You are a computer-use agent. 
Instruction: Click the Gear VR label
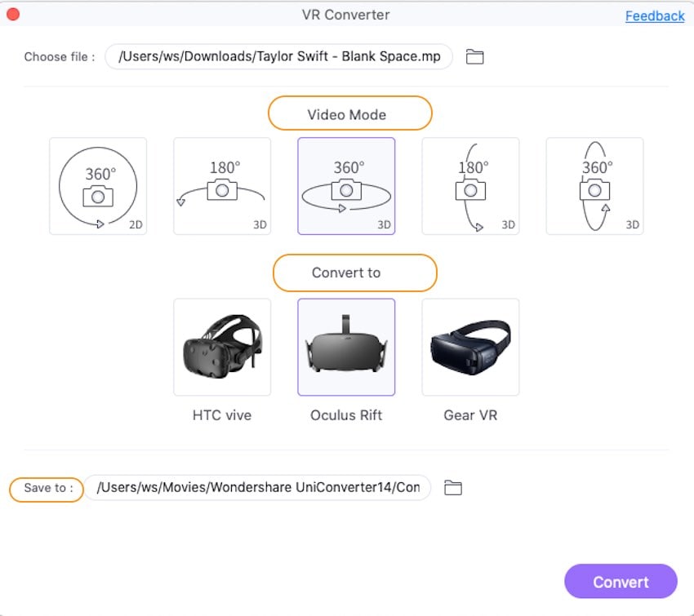coord(470,415)
